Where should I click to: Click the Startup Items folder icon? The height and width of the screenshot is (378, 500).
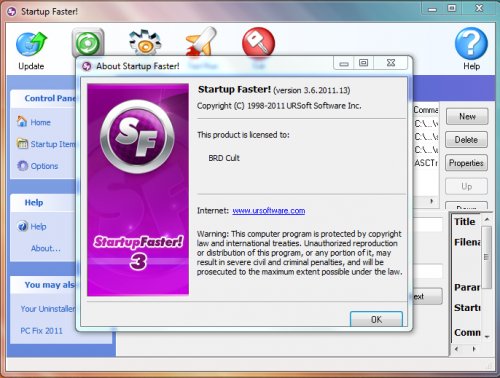pos(22,144)
